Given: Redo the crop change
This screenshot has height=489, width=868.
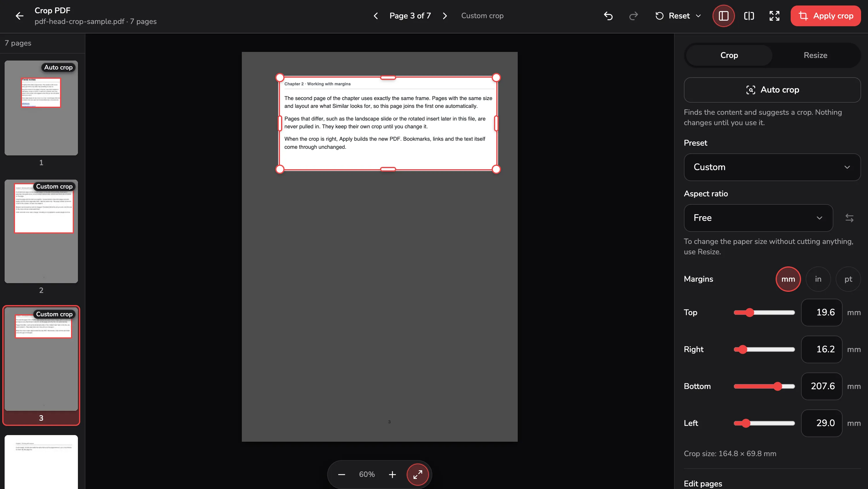Looking at the screenshot, I should click(x=633, y=16).
